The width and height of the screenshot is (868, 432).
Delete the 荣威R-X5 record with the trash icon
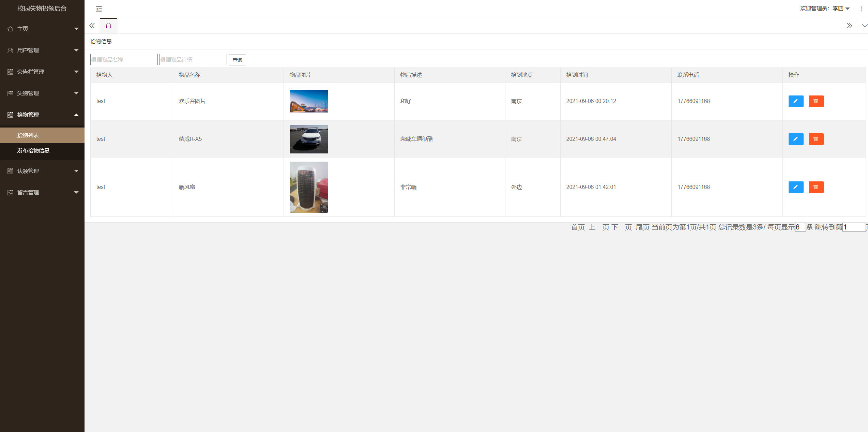coord(816,139)
